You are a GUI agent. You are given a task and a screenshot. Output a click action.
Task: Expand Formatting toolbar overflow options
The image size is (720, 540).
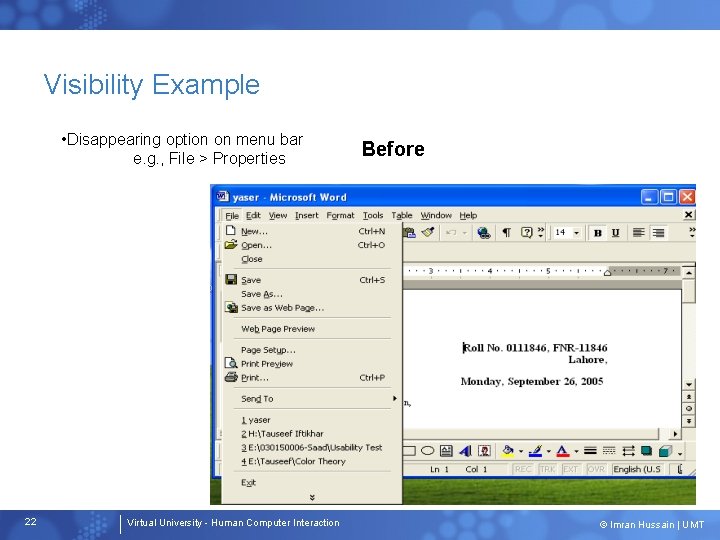point(692,232)
